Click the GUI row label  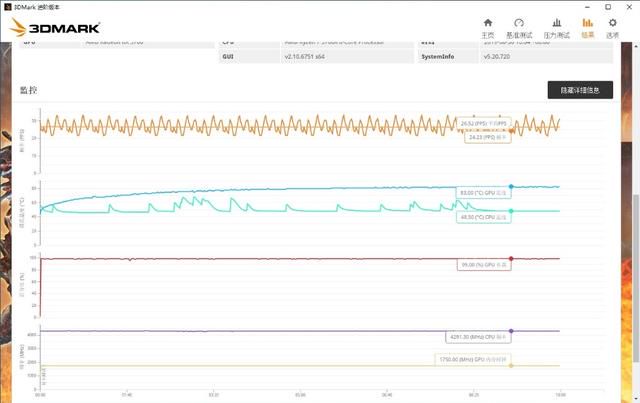coord(228,56)
